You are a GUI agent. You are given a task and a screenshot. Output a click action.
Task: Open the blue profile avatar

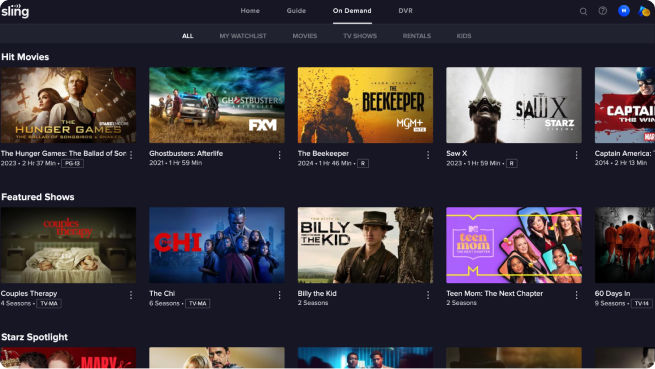(x=624, y=11)
